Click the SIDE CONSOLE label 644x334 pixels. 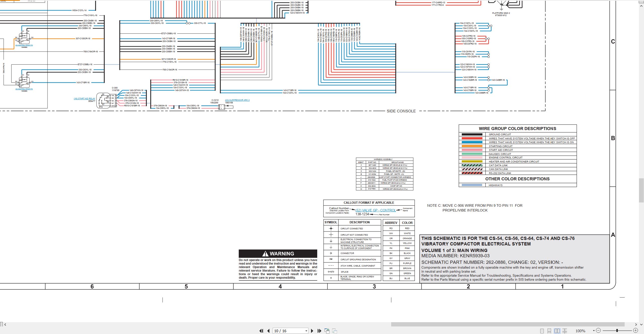coord(401,111)
